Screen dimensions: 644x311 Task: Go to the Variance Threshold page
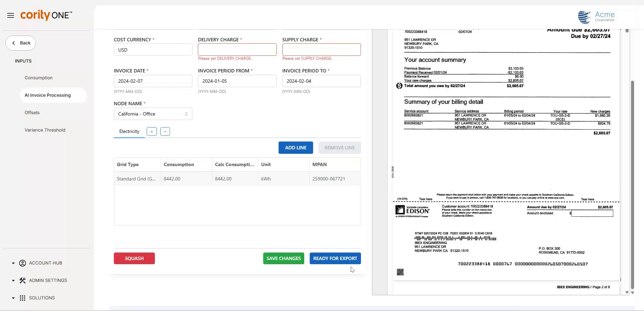pos(45,130)
